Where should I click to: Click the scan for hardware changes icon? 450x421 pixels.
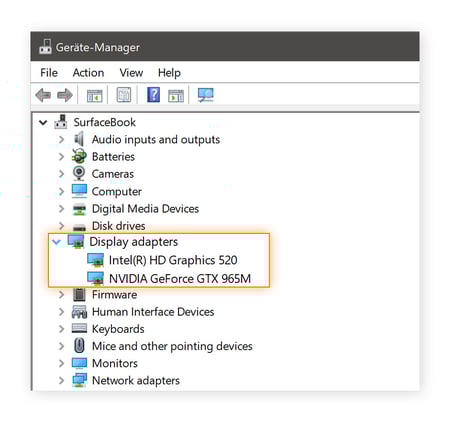[x=206, y=95]
